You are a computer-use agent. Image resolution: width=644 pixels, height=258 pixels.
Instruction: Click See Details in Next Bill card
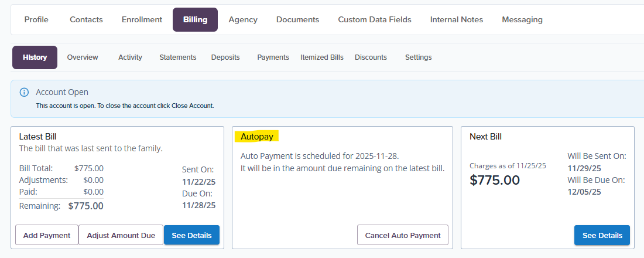(602, 235)
